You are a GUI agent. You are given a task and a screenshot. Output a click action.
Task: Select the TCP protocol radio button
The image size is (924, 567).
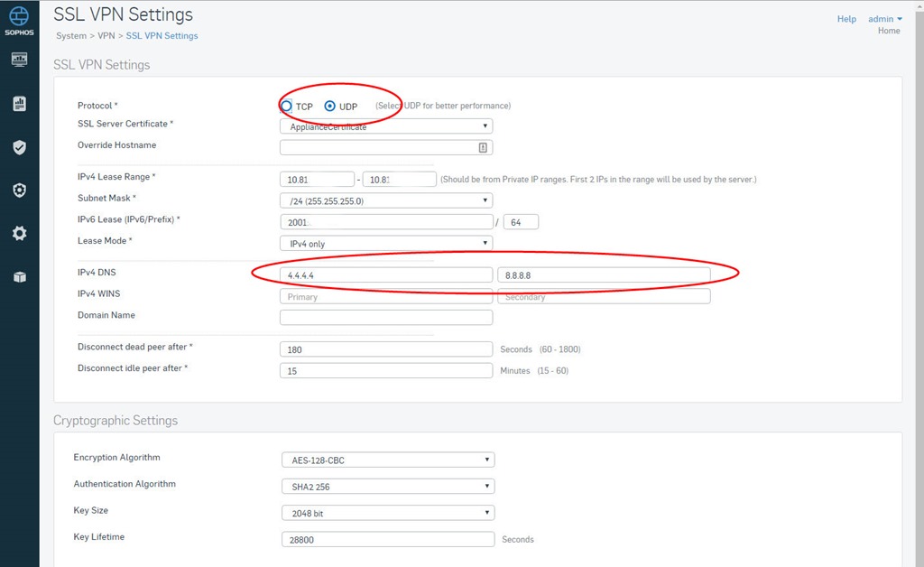pyautogui.click(x=286, y=107)
